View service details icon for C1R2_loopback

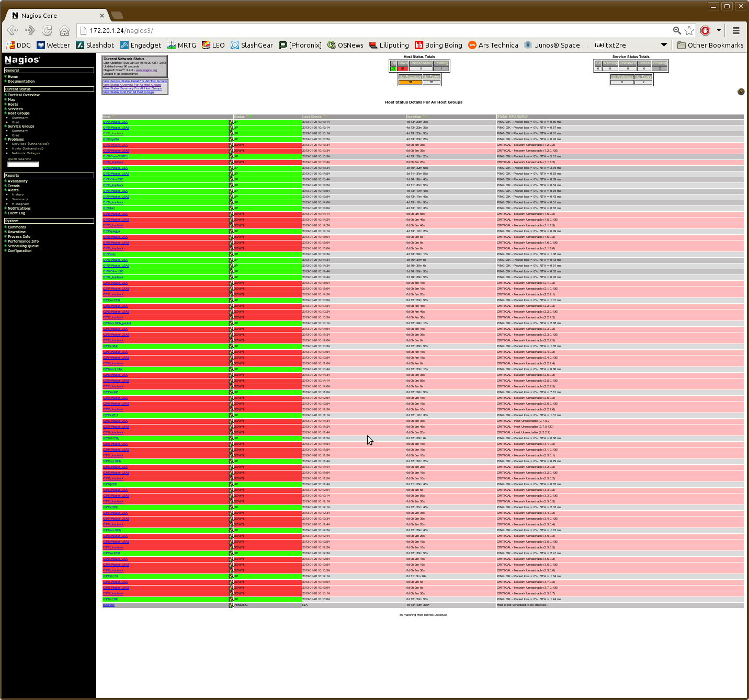tap(231, 162)
